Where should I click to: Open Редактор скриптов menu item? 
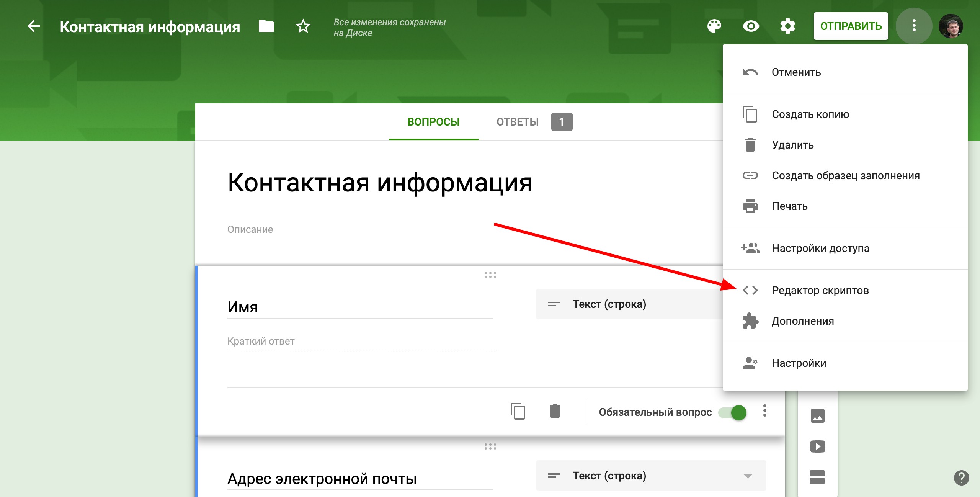(845, 290)
